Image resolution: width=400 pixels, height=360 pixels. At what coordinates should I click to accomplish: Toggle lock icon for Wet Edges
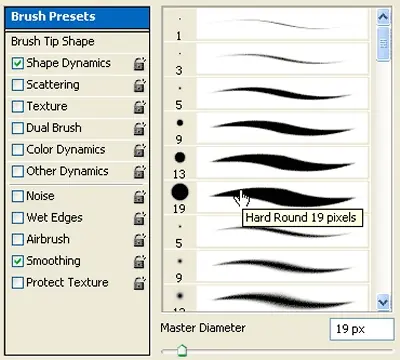click(x=140, y=218)
